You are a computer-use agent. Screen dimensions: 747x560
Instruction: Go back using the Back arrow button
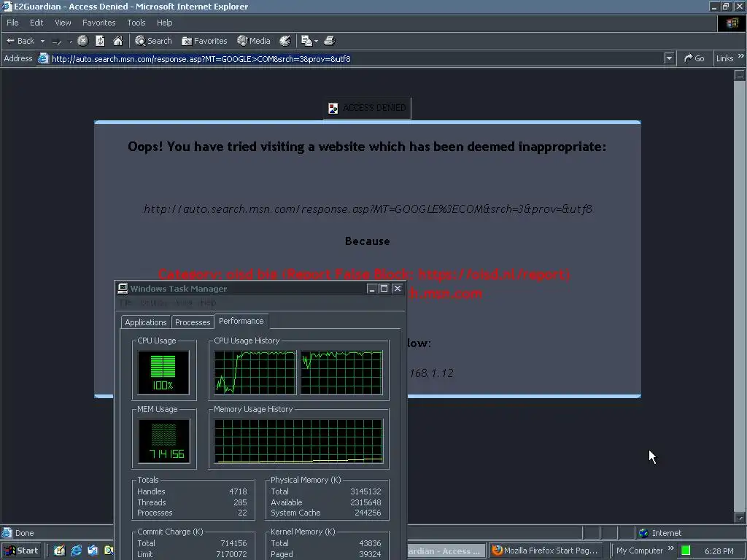pos(20,41)
